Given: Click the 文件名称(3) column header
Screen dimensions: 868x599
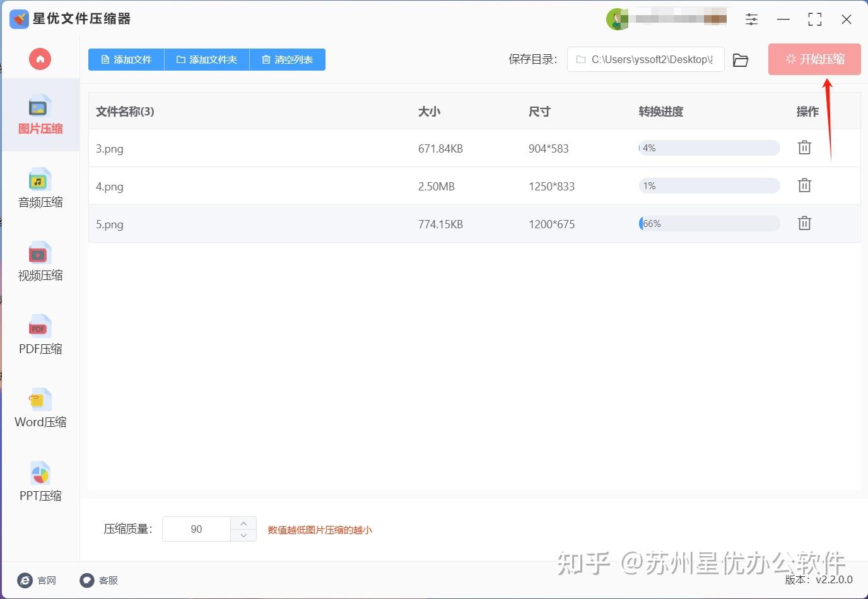Looking at the screenshot, I should [125, 112].
